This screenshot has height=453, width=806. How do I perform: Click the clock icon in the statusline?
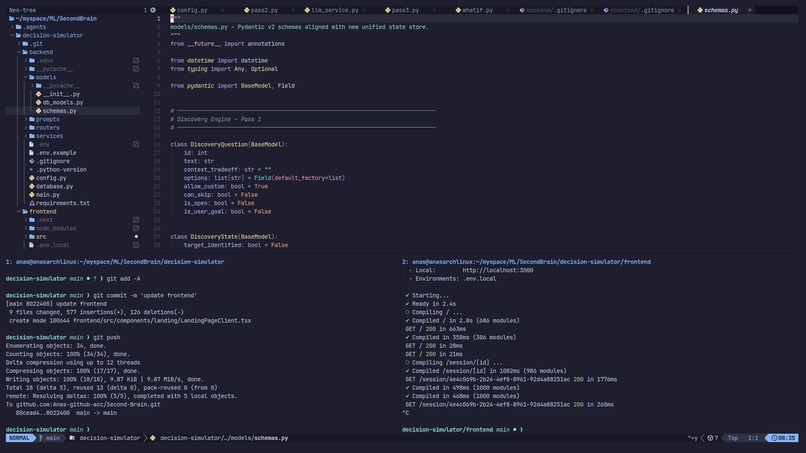click(x=774, y=438)
